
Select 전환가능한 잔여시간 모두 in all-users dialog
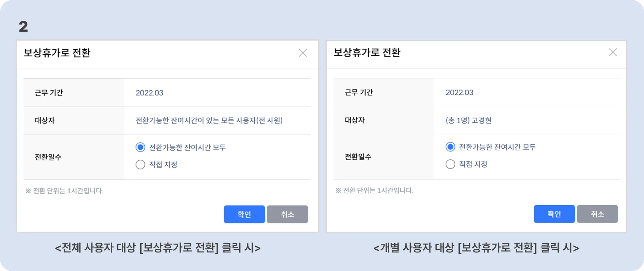(140, 147)
